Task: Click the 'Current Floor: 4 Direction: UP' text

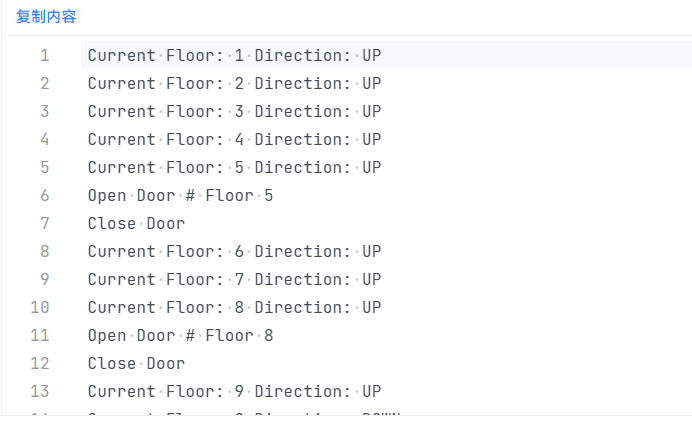Action: [234, 140]
